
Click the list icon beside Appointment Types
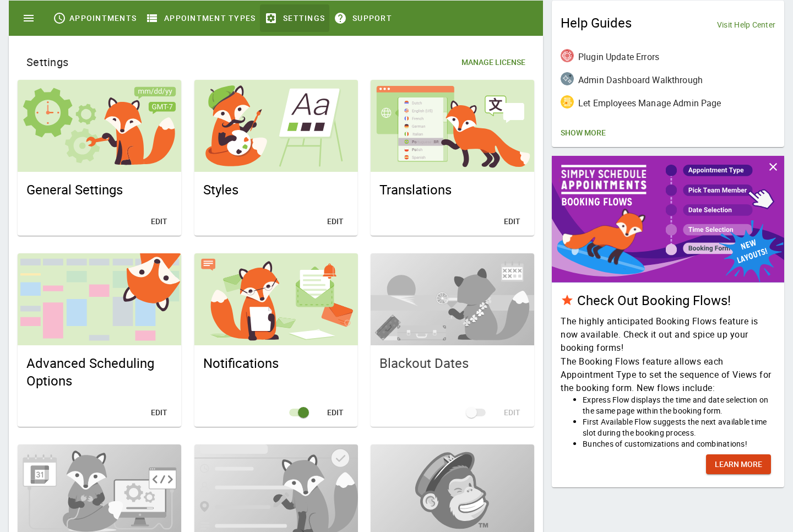[153, 18]
